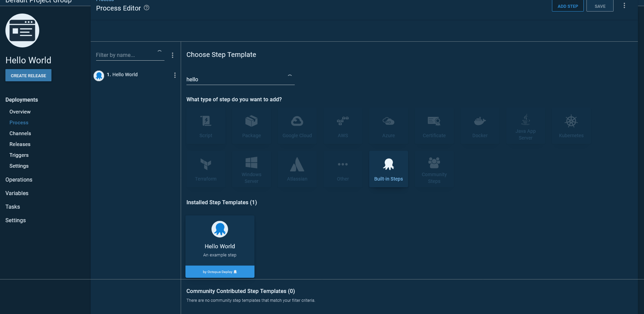This screenshot has width=644, height=314.
Task: Select the Docker step category
Action: (x=480, y=126)
